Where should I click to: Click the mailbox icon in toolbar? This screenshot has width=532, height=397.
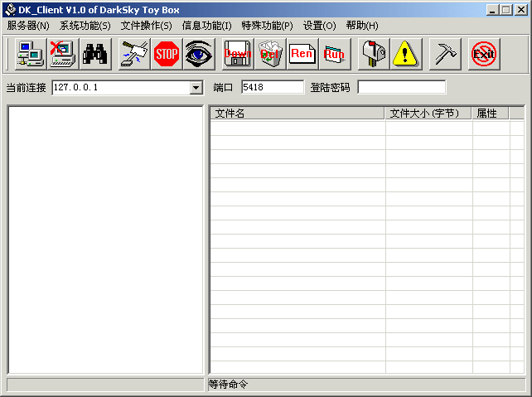(374, 55)
